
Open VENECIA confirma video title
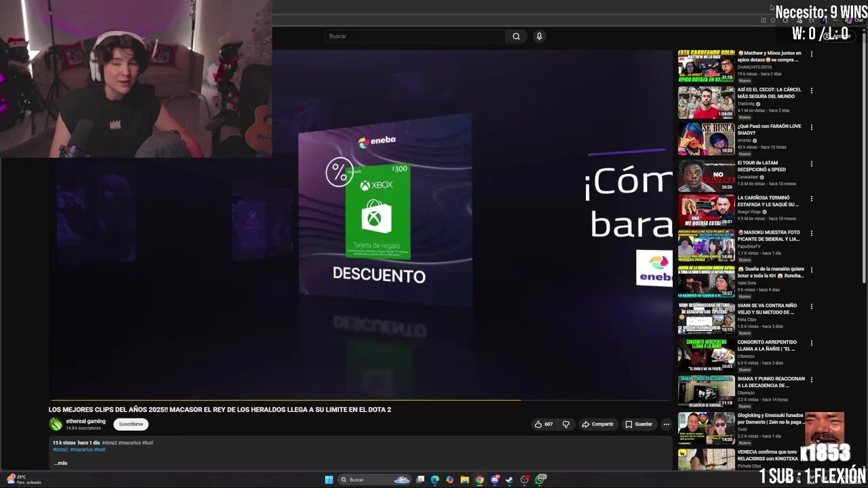click(768, 455)
